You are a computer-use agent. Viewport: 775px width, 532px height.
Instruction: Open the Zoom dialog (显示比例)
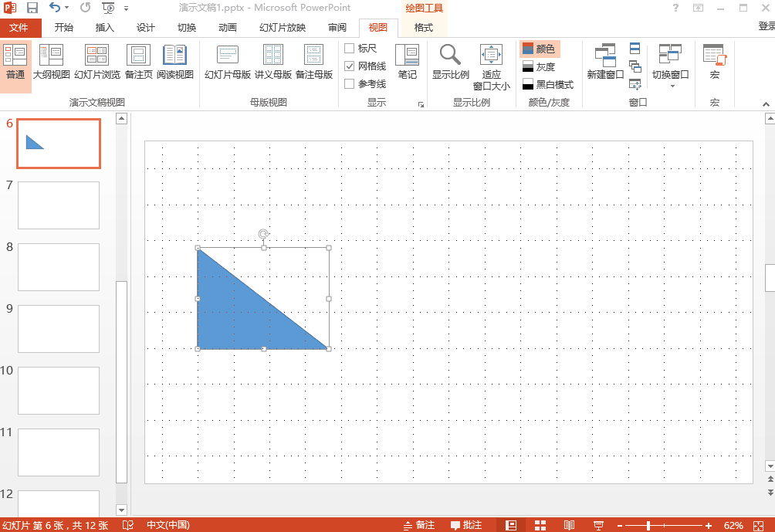tap(450, 62)
